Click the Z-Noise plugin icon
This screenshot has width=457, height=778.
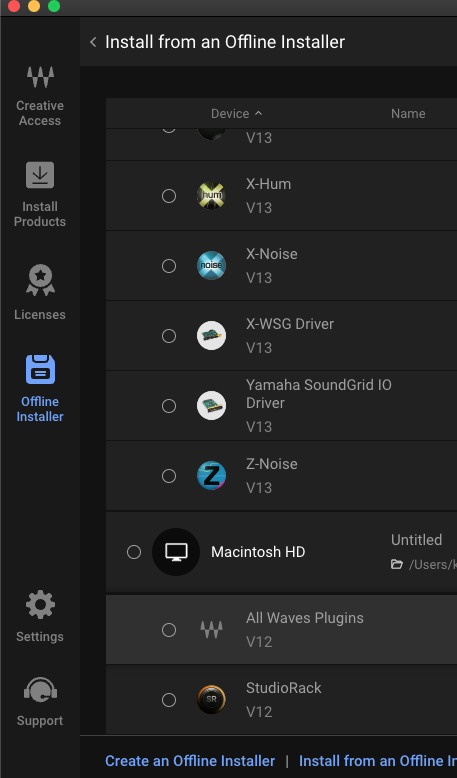(x=211, y=475)
